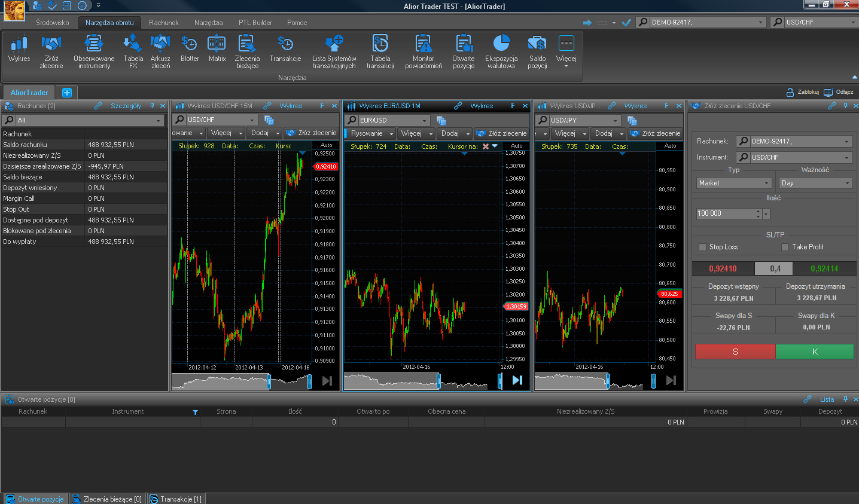
Task: Switch to Narzędzia ribbon tab
Action: coord(208,23)
